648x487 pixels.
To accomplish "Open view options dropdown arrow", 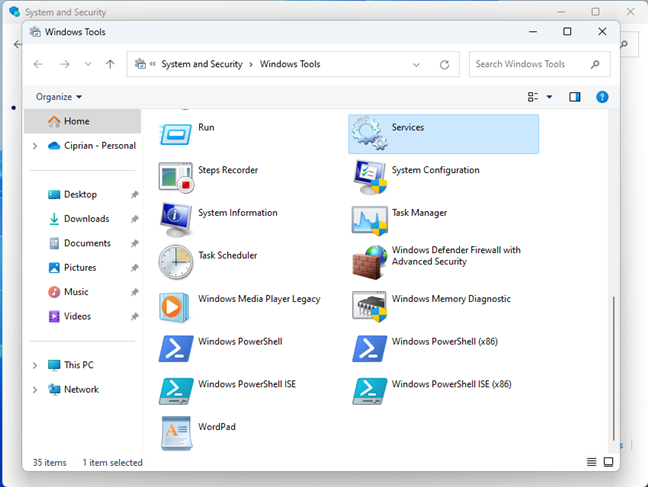I will (x=549, y=97).
